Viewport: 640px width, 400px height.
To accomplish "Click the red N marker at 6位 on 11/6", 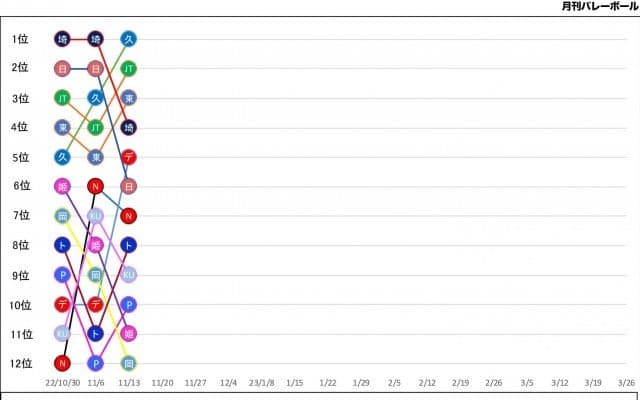I will [96, 186].
